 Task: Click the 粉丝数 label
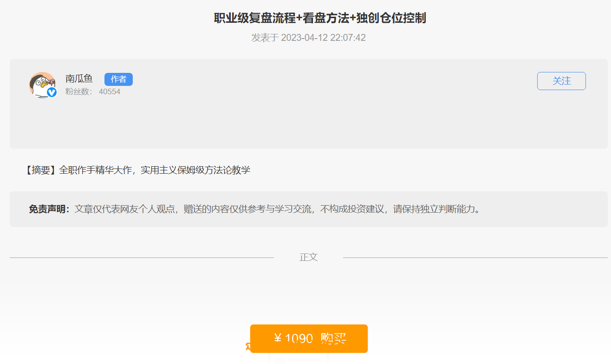point(78,92)
